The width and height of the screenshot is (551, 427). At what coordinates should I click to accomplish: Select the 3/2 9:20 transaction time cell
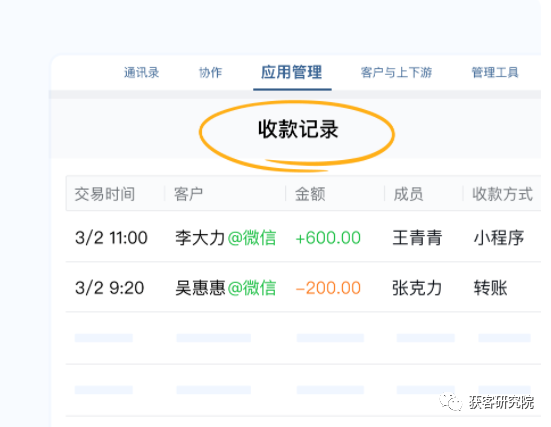tap(110, 288)
